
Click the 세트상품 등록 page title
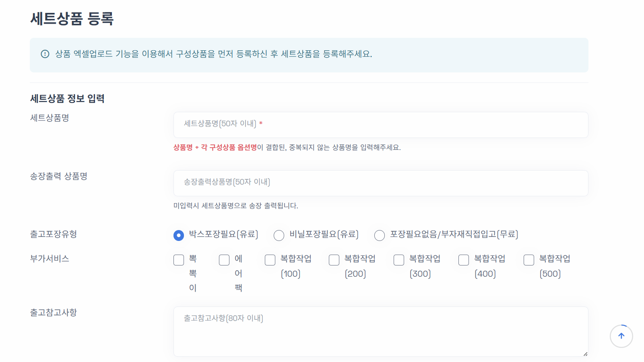pyautogui.click(x=72, y=19)
